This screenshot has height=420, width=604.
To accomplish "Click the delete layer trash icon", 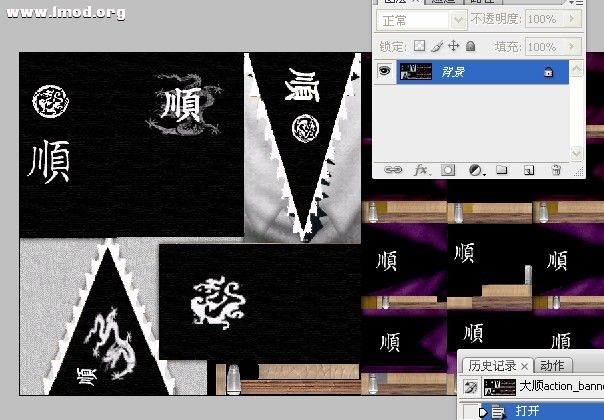I will 556,171.
